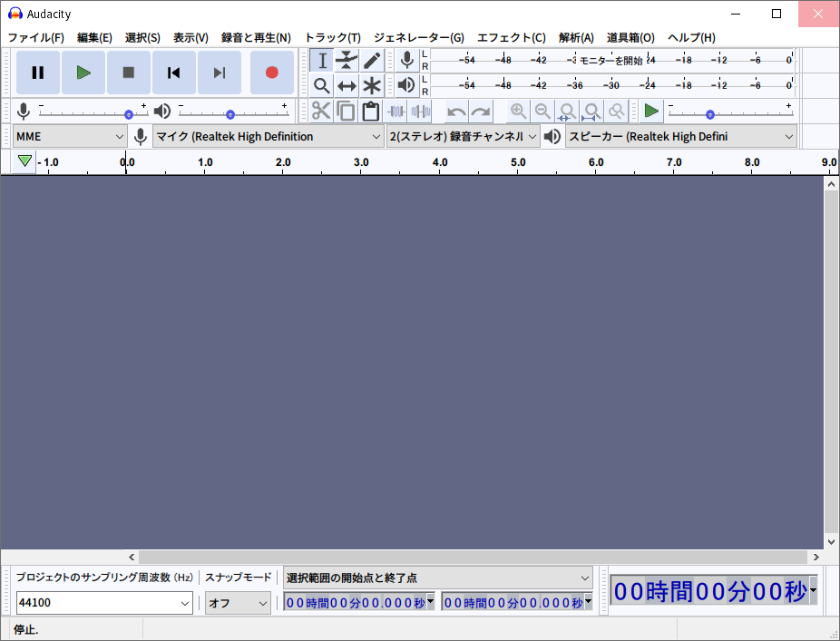The height and width of the screenshot is (641, 840).
Task: Select the Time Shift tool
Action: 347,86
